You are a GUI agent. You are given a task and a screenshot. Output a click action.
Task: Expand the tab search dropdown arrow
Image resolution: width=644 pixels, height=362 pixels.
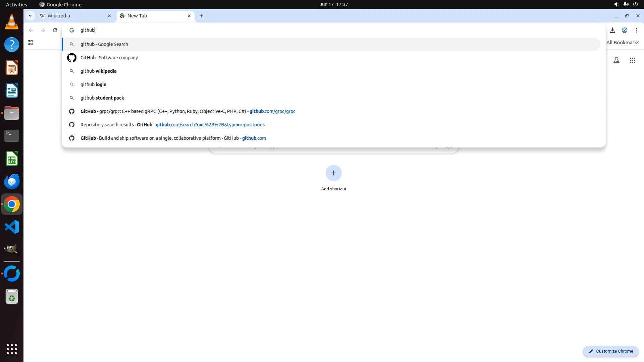(30, 16)
